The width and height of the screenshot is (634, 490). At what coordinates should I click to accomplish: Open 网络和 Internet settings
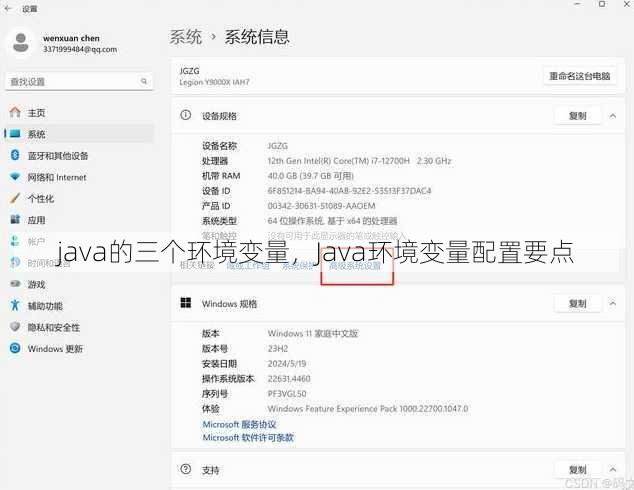tap(79, 177)
